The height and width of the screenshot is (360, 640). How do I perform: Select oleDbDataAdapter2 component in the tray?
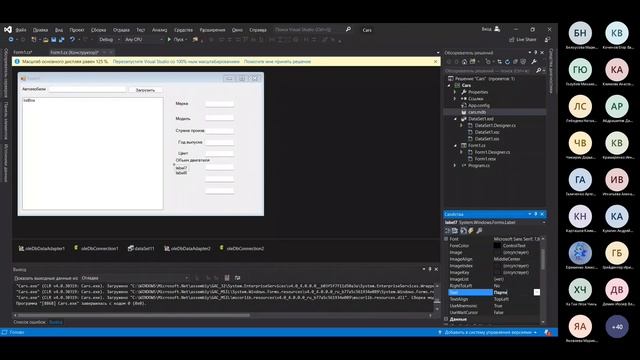coord(187,248)
